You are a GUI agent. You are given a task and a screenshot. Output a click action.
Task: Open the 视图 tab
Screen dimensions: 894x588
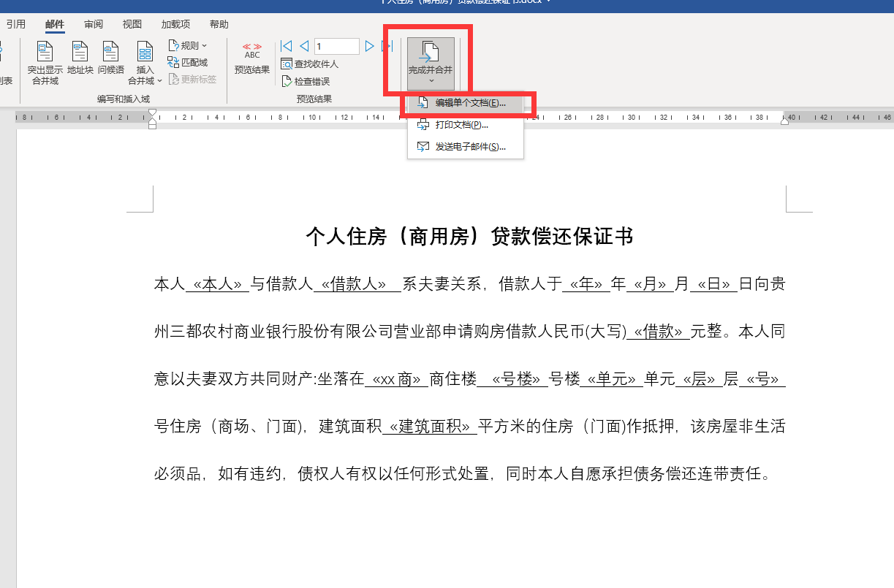coord(132,24)
